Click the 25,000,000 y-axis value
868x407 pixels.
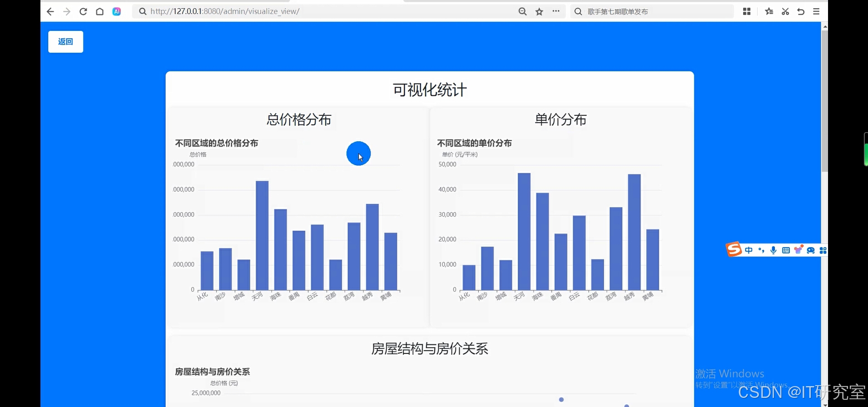pyautogui.click(x=206, y=393)
